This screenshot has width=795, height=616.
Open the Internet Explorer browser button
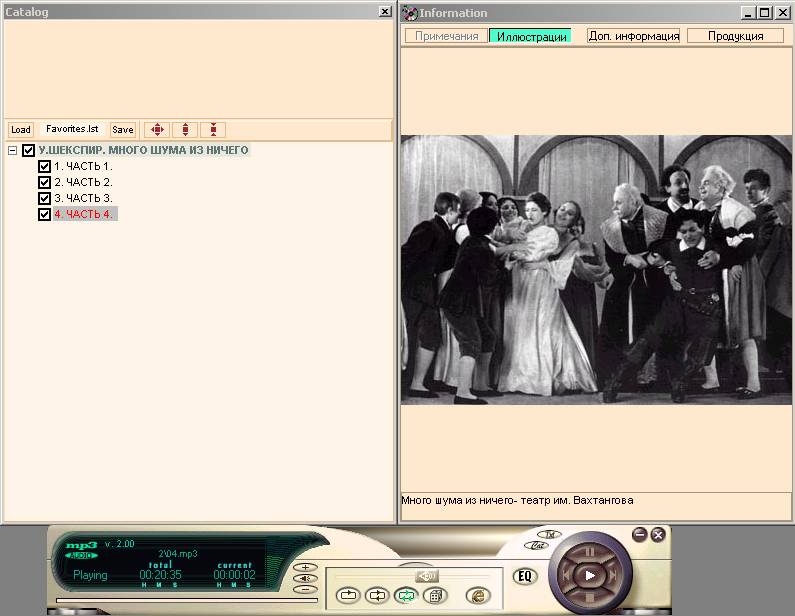(478, 595)
